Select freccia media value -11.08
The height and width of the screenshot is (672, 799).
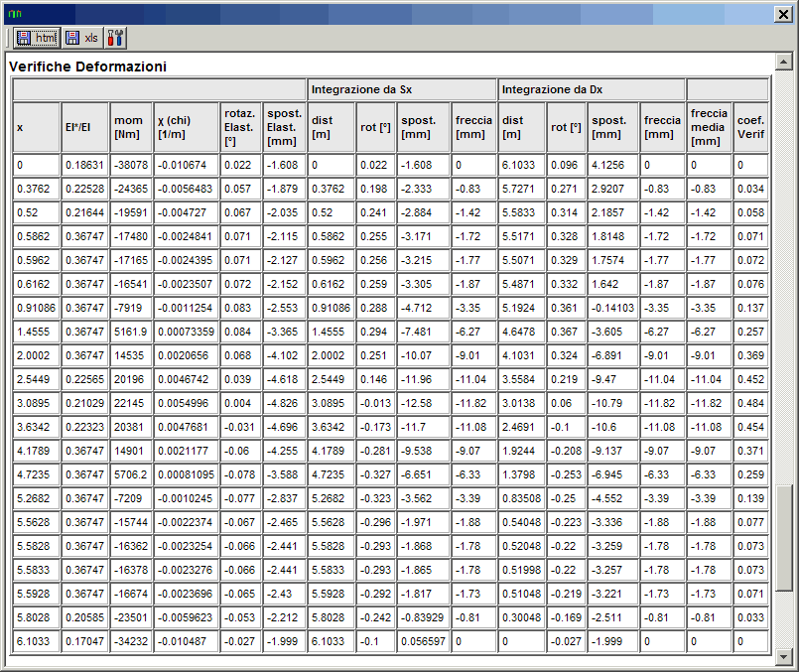click(x=709, y=428)
